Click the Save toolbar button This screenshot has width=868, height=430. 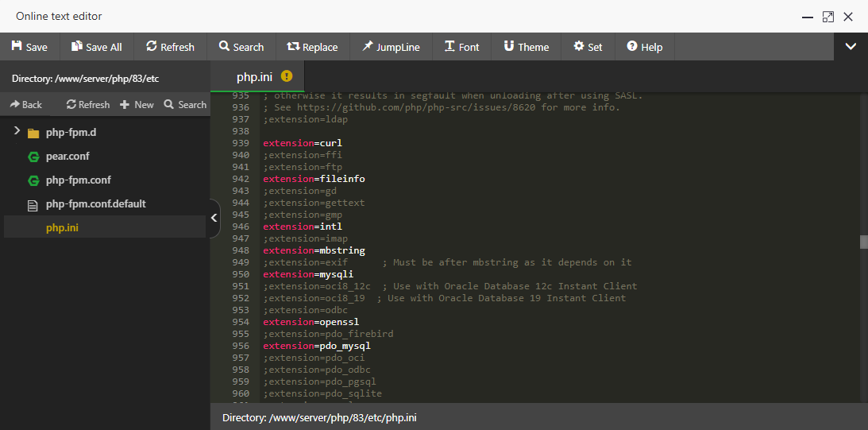point(29,47)
